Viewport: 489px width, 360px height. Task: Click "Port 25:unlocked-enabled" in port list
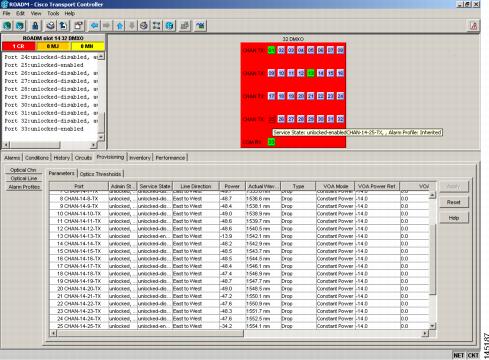(44, 65)
